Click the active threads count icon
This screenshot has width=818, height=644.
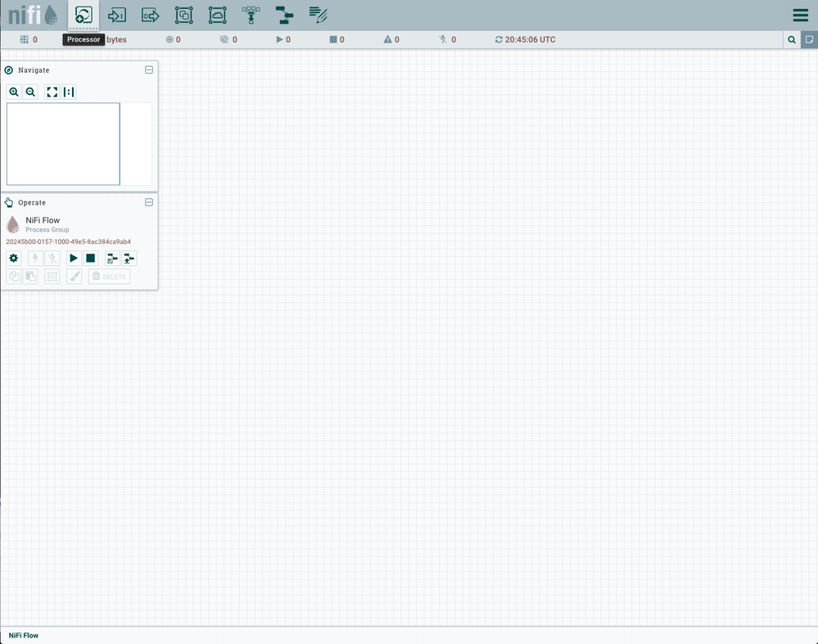(x=24, y=39)
